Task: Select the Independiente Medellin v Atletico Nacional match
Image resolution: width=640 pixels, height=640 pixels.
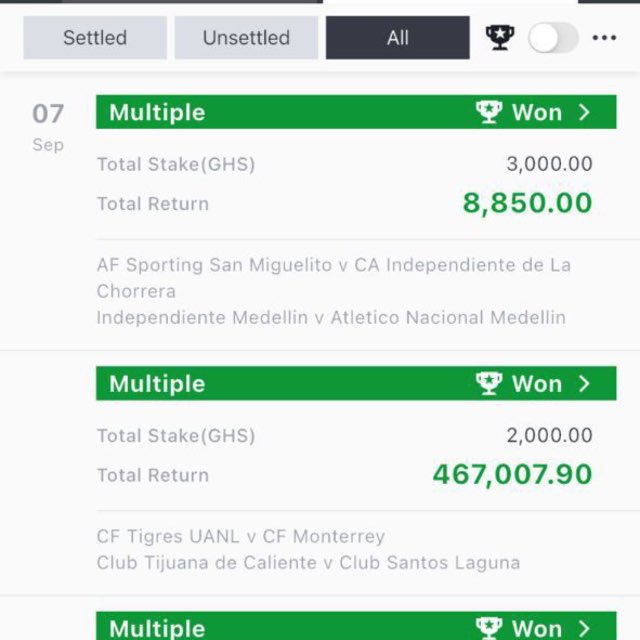Action: 331,318
